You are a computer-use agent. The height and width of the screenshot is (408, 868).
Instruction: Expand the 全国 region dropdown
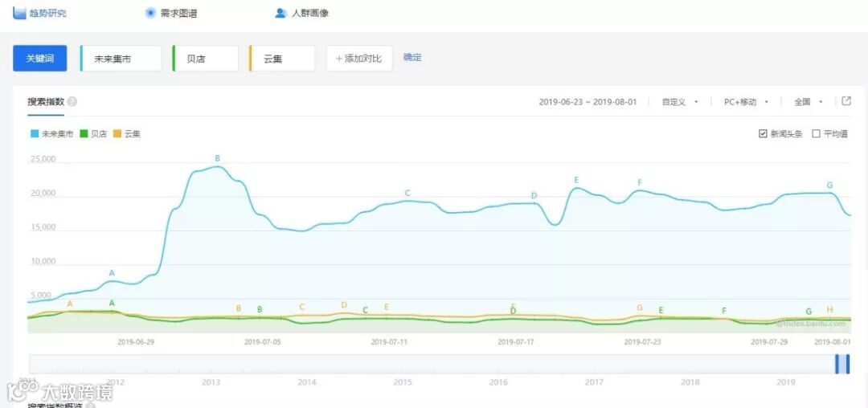tap(809, 102)
